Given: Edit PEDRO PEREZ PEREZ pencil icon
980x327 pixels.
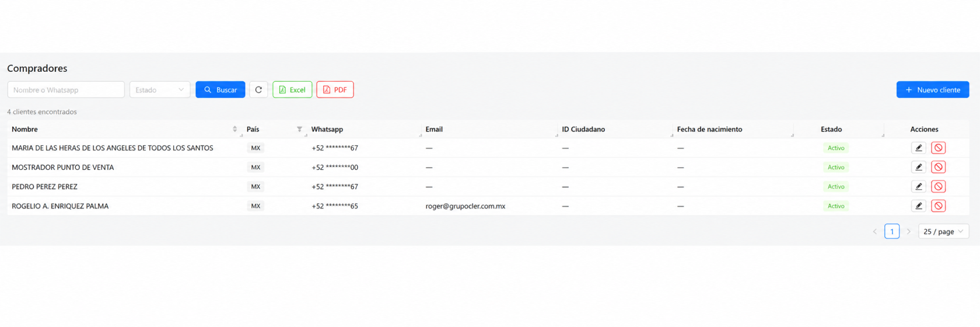Looking at the screenshot, I should point(919,186).
